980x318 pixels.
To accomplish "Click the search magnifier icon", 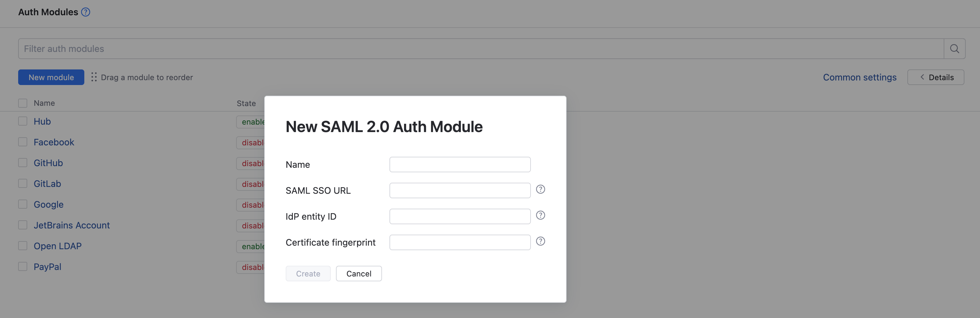I will click(x=954, y=49).
